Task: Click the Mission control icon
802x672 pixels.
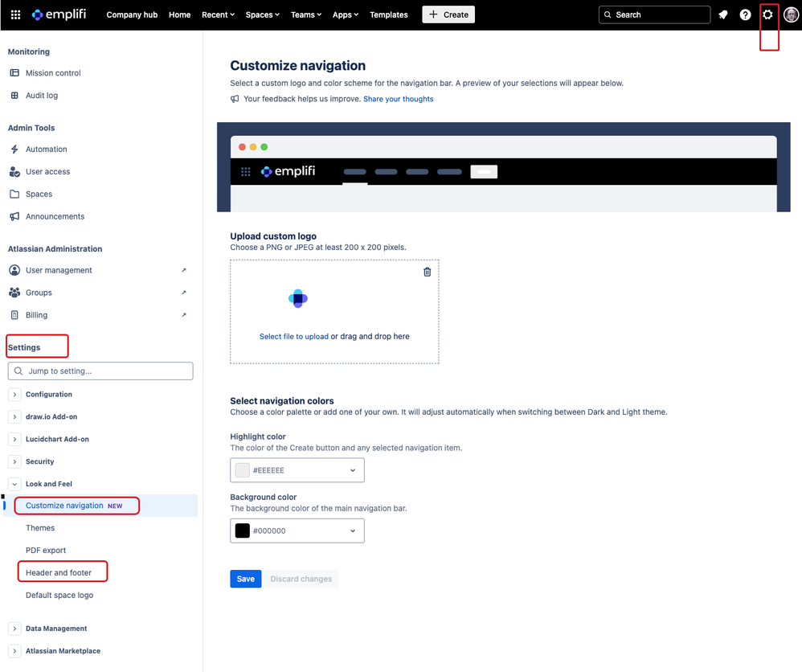Action: click(14, 73)
